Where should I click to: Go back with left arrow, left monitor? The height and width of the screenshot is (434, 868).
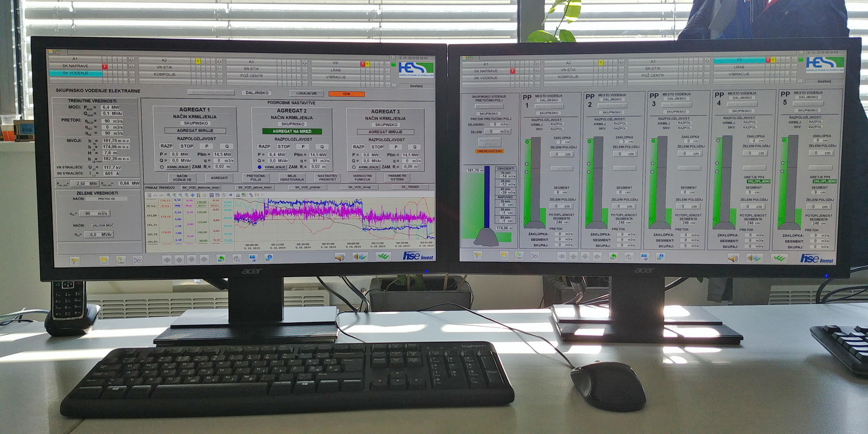point(167,260)
